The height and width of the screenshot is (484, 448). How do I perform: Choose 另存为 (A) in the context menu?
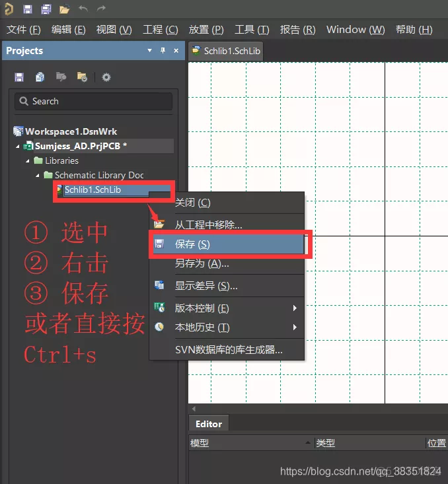(227, 263)
